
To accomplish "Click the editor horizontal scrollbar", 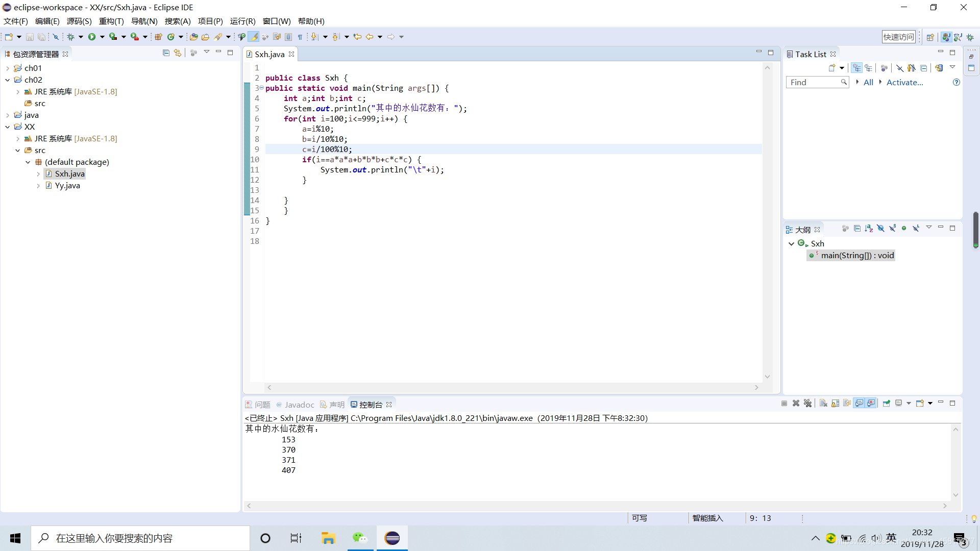I will click(x=512, y=387).
